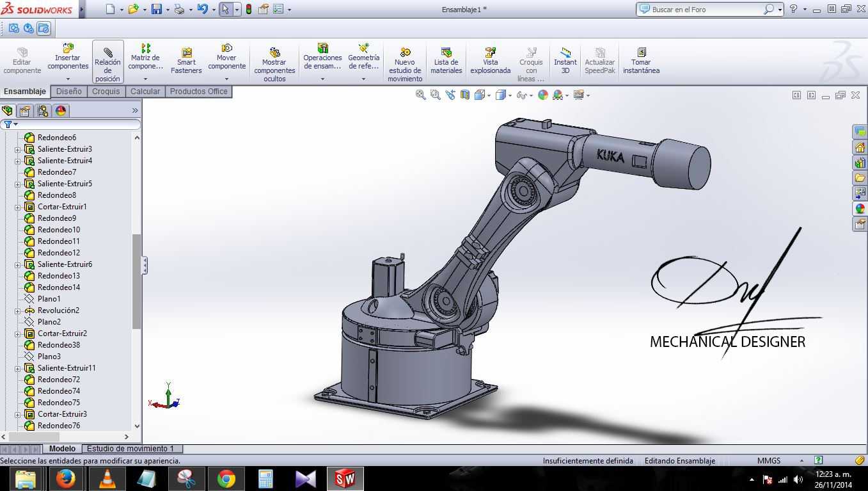Switch to the Ensamblaje tab
Image resolution: width=868 pixels, height=491 pixels.
click(26, 92)
